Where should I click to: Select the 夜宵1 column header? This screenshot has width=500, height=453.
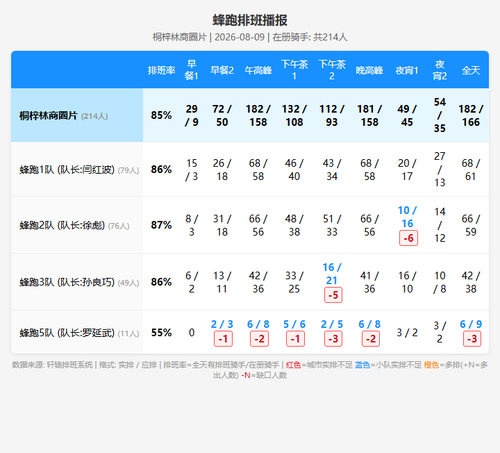click(407, 70)
